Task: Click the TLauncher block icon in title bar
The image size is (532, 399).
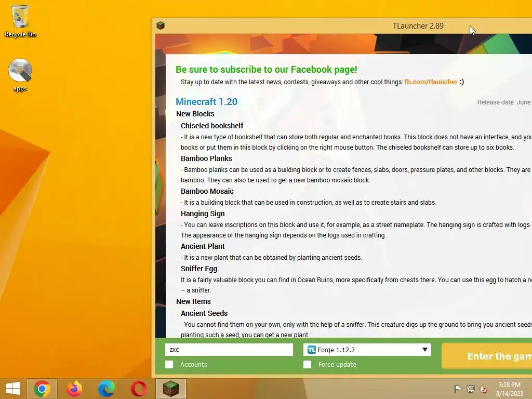Action: [161, 25]
